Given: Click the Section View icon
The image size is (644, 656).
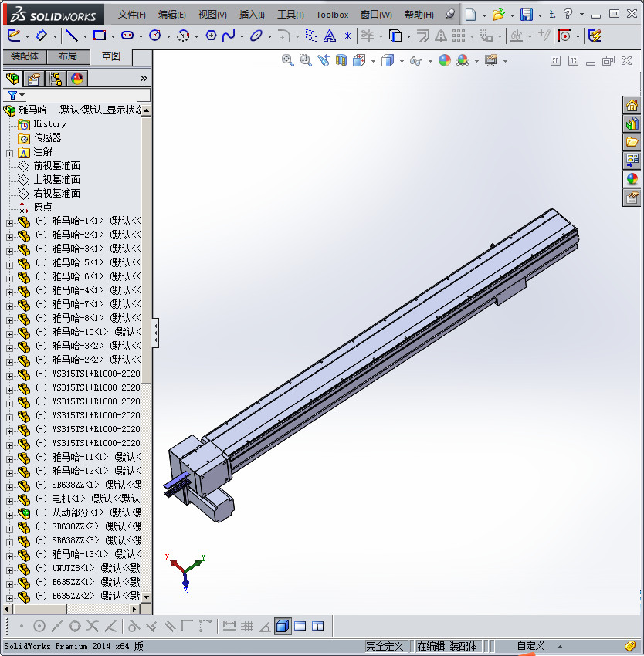Looking at the screenshot, I should coord(341,61).
